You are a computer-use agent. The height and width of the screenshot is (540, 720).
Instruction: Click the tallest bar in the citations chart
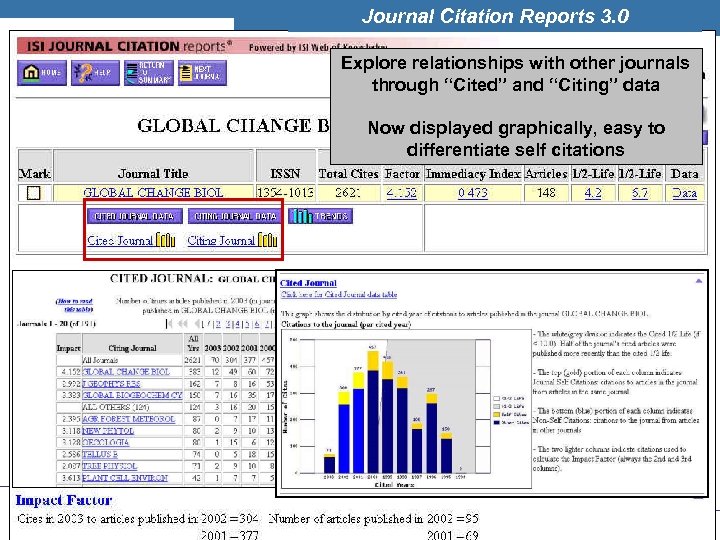[x=373, y=412]
